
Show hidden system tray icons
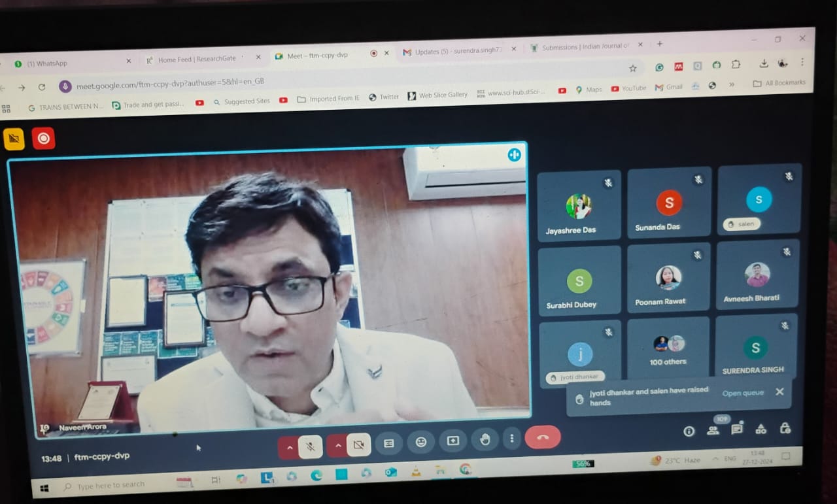pyautogui.click(x=715, y=460)
